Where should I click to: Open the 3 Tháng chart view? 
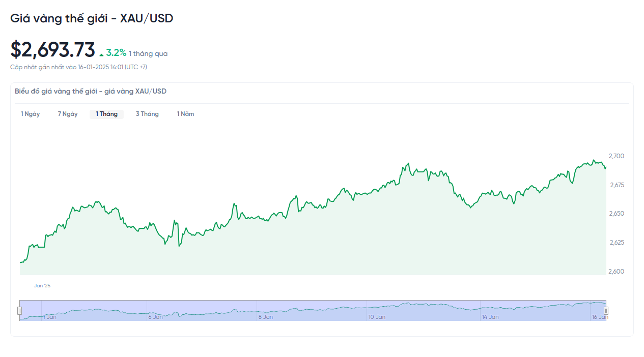(147, 114)
